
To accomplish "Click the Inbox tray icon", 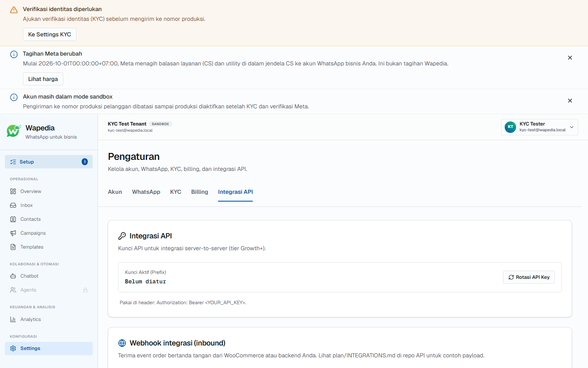I will [x=13, y=205].
